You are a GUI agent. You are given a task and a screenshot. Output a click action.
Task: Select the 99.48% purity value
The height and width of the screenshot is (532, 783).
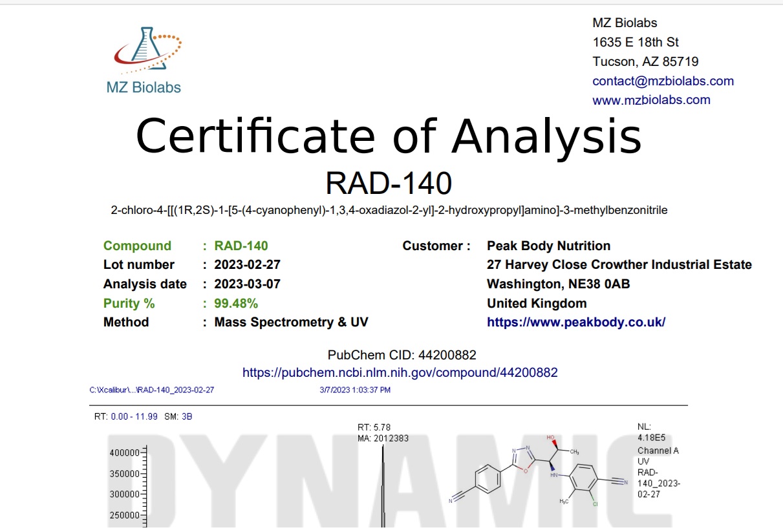click(237, 303)
